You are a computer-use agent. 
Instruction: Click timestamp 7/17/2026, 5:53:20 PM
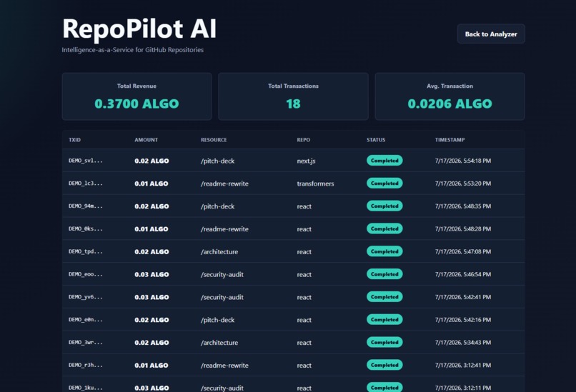463,184
